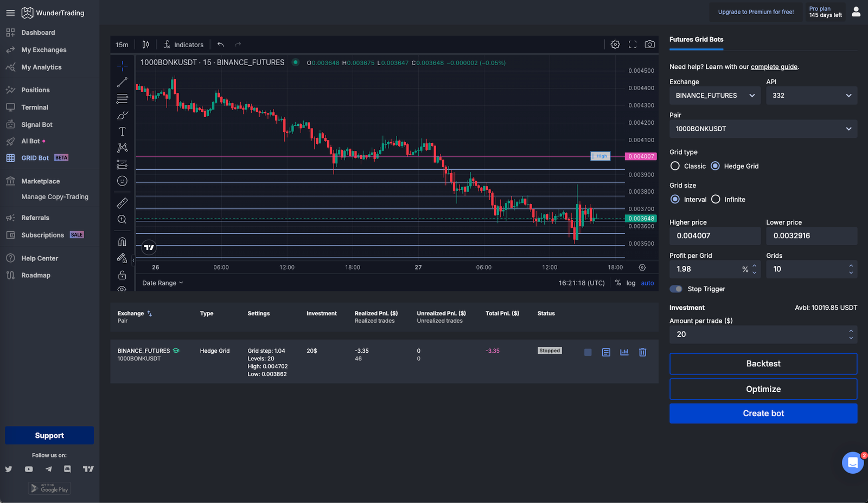
Task: Expand the Pair selector 1000BONKUSDT
Action: tap(763, 129)
